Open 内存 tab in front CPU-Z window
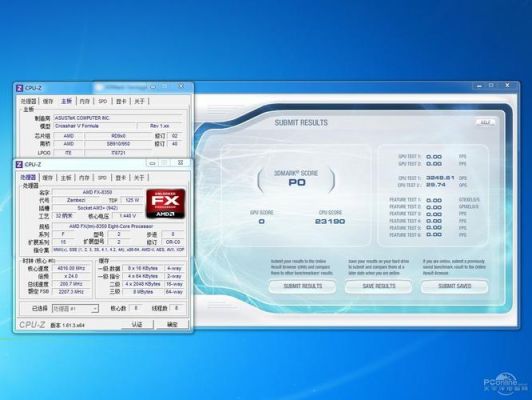 coord(84,177)
